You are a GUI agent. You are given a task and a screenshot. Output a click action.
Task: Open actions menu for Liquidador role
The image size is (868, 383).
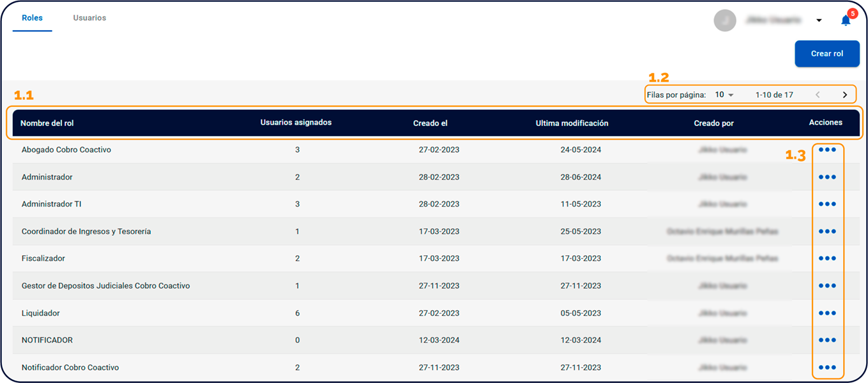tap(826, 313)
